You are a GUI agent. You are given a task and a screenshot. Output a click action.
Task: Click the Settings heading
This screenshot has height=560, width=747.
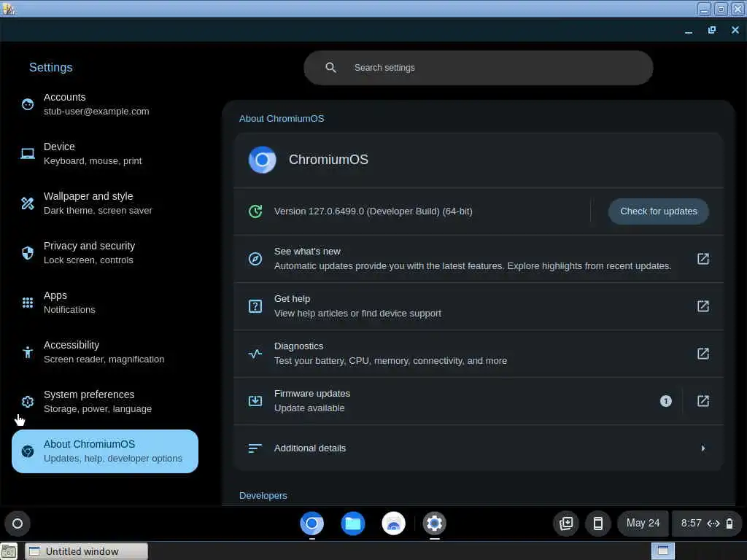[x=51, y=67]
